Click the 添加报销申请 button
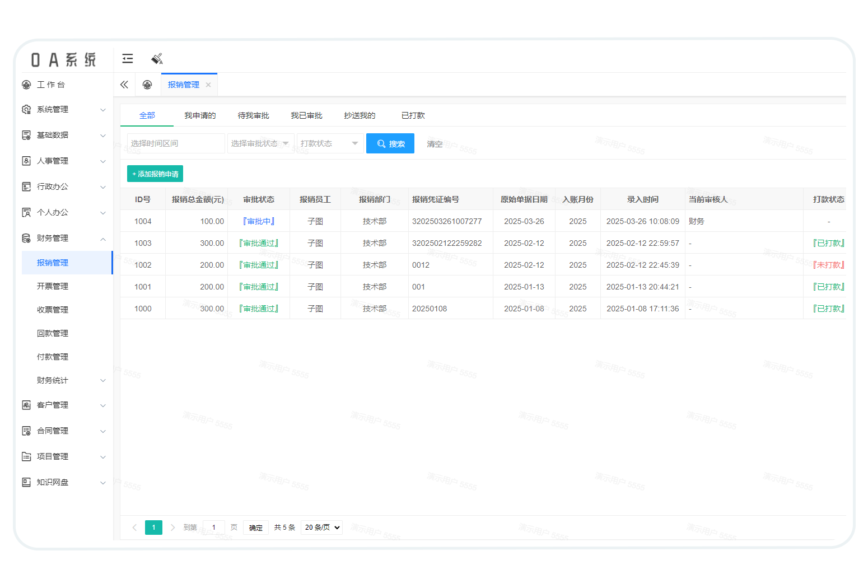The height and width of the screenshot is (588, 868). pos(155,174)
